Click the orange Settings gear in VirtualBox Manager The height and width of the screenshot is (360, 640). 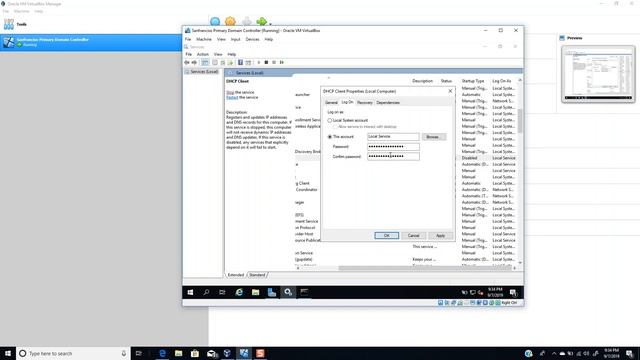pos(231,21)
